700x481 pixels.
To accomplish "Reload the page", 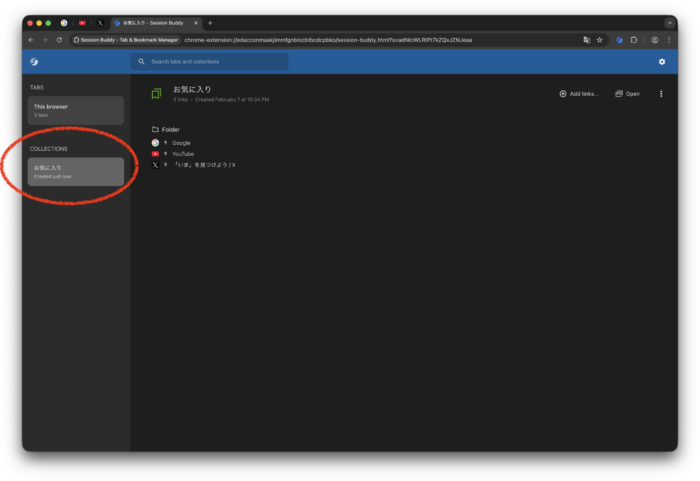I will click(x=60, y=40).
